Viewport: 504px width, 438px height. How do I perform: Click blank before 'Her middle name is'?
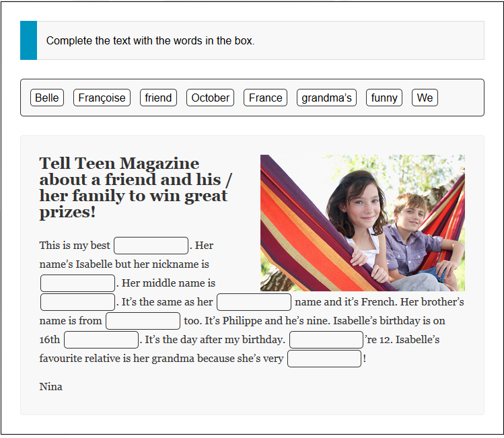point(77,283)
